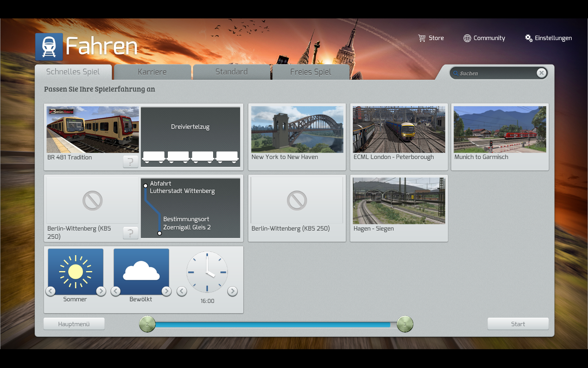This screenshot has height=368, width=588.
Task: Switch to Karriere tab
Action: tap(152, 72)
